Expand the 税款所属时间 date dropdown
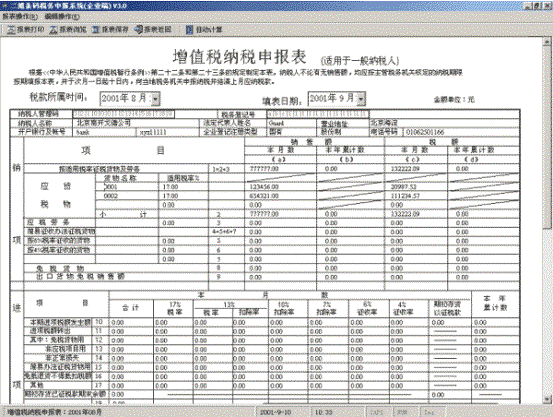The image size is (553, 417). 156,99
